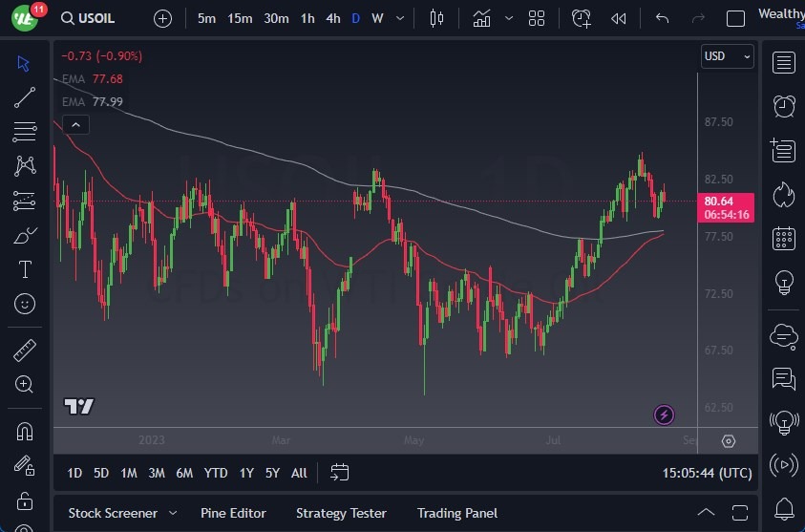Select the 4h timeframe button
The width and height of the screenshot is (805, 532).
332,18
